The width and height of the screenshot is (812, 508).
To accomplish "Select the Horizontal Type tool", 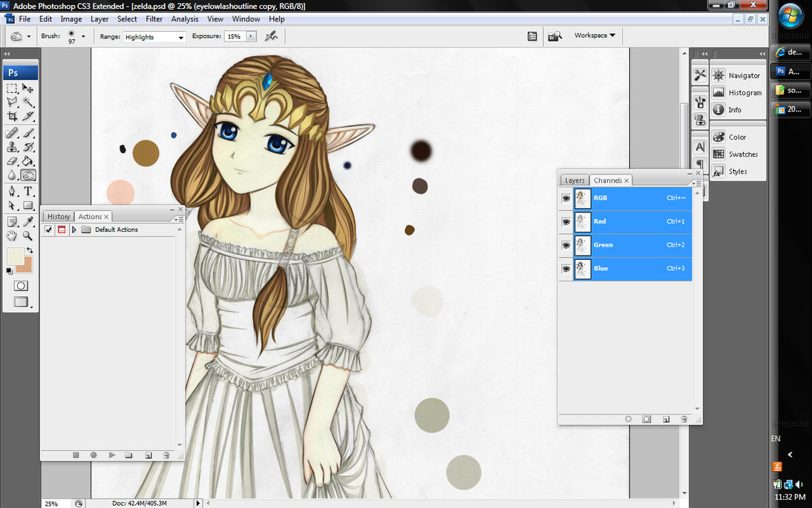I will [28, 192].
